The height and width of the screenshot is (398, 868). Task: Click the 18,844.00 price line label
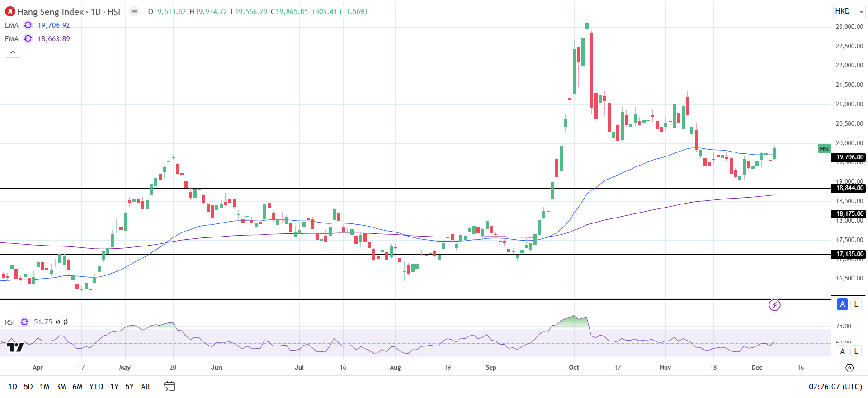[x=849, y=188]
